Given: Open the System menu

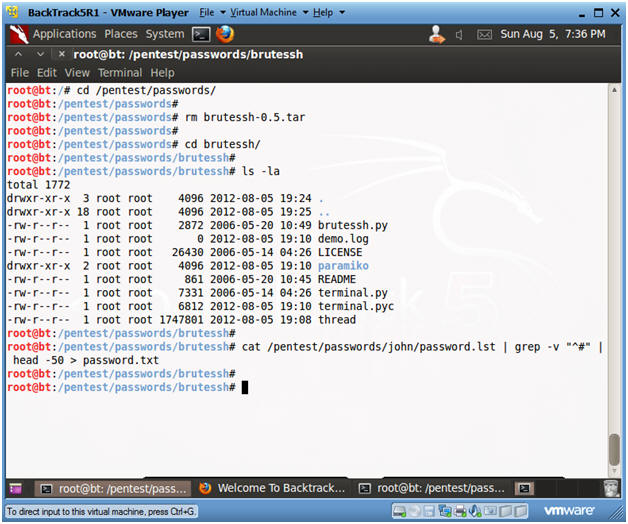Looking at the screenshot, I should coord(165,34).
